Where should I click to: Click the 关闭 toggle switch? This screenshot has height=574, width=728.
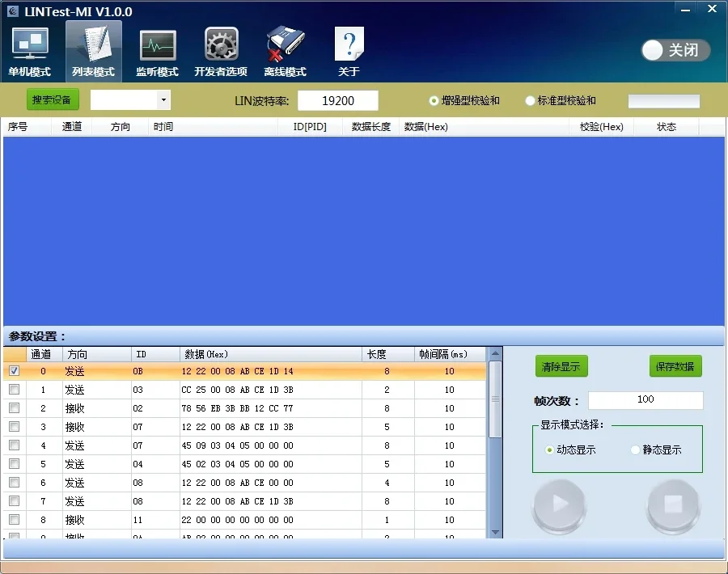point(675,50)
